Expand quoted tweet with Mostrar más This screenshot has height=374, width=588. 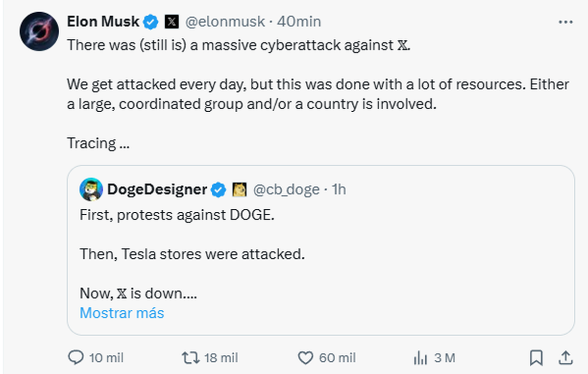122,313
